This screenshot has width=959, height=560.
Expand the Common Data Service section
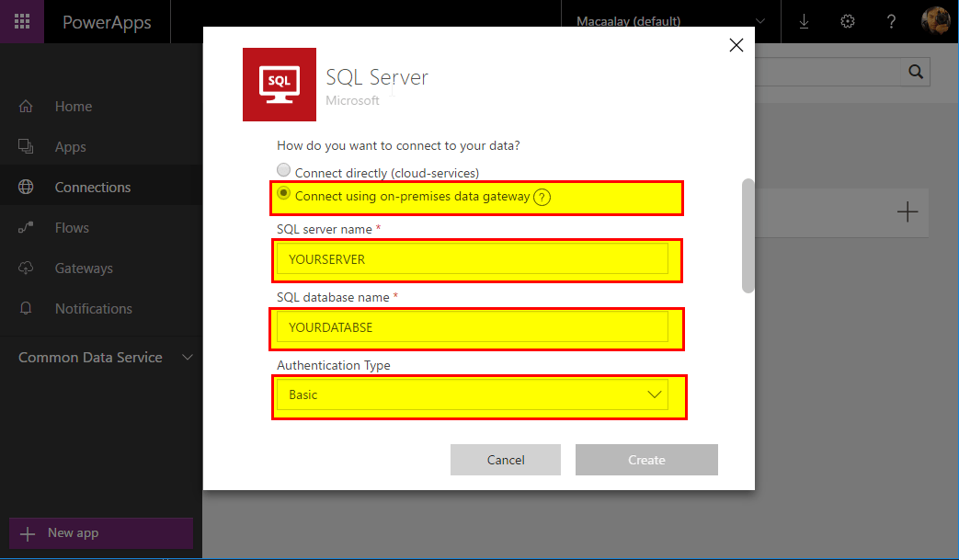tap(105, 357)
